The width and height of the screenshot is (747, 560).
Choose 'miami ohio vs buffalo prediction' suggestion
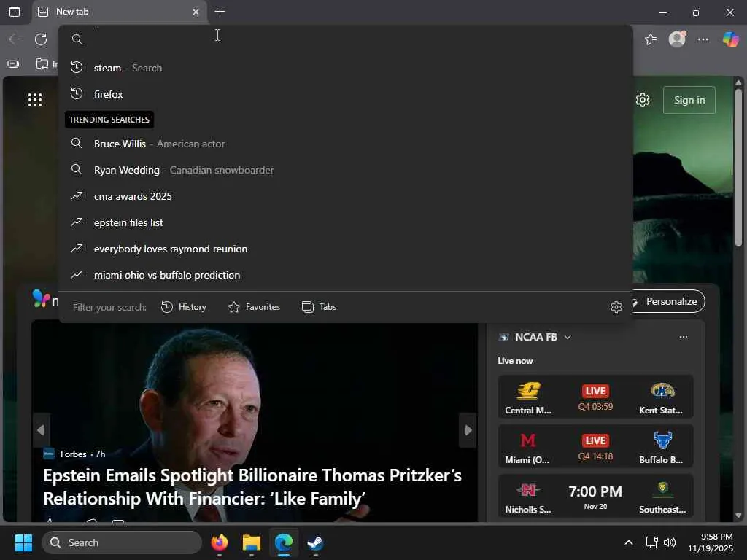pyautogui.click(x=345, y=275)
